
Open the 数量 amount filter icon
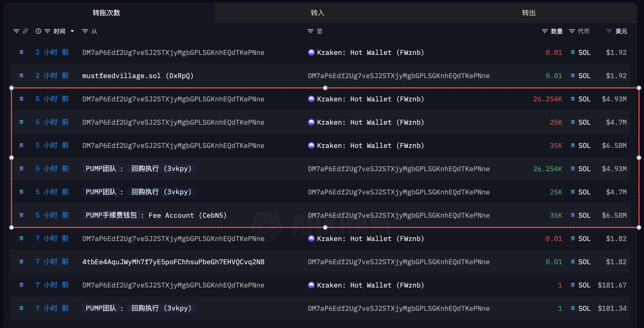tap(545, 31)
